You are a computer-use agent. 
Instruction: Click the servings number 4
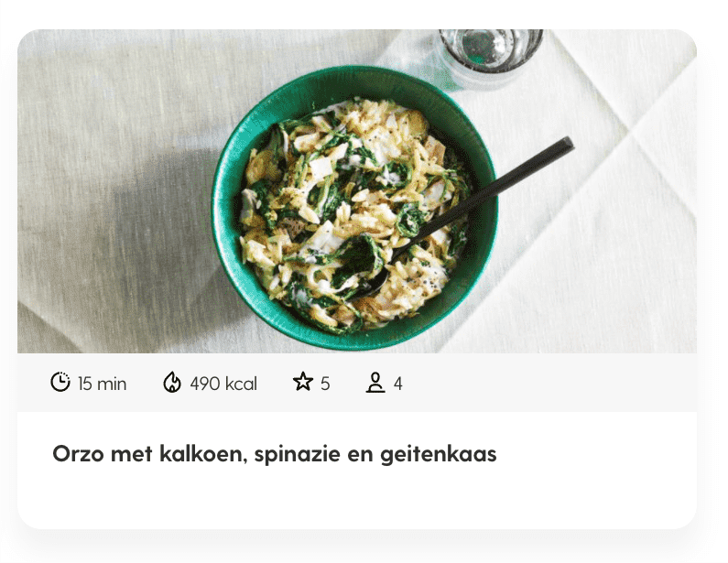tap(398, 384)
